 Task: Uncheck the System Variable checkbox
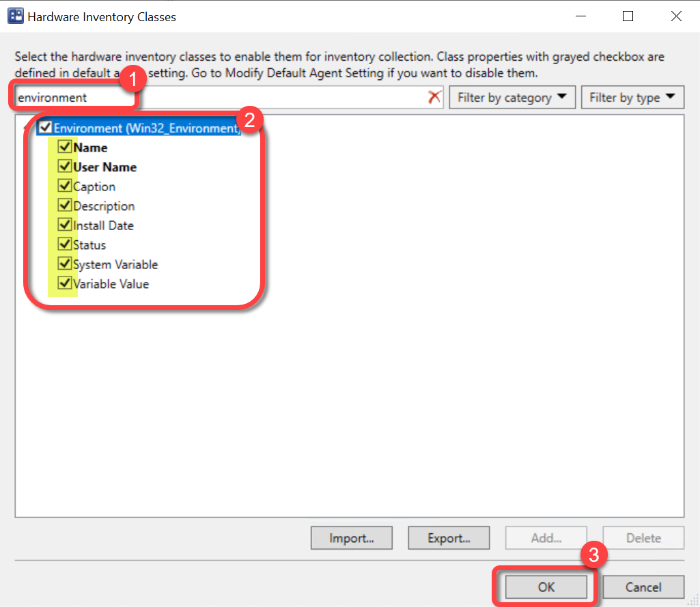pyautogui.click(x=65, y=264)
